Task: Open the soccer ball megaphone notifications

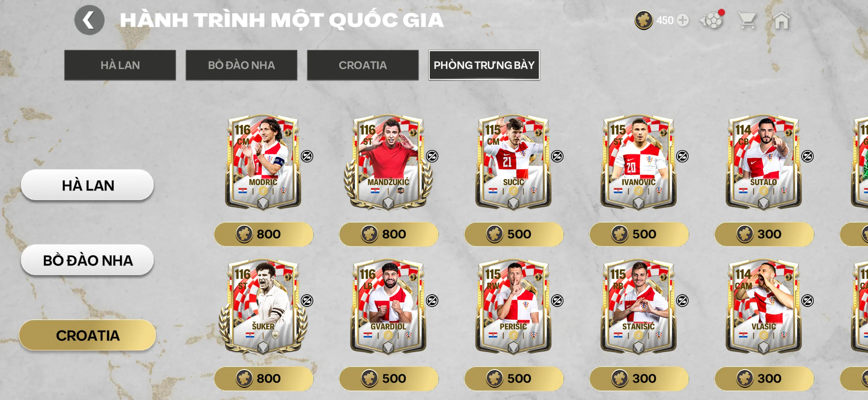Action: [712, 20]
